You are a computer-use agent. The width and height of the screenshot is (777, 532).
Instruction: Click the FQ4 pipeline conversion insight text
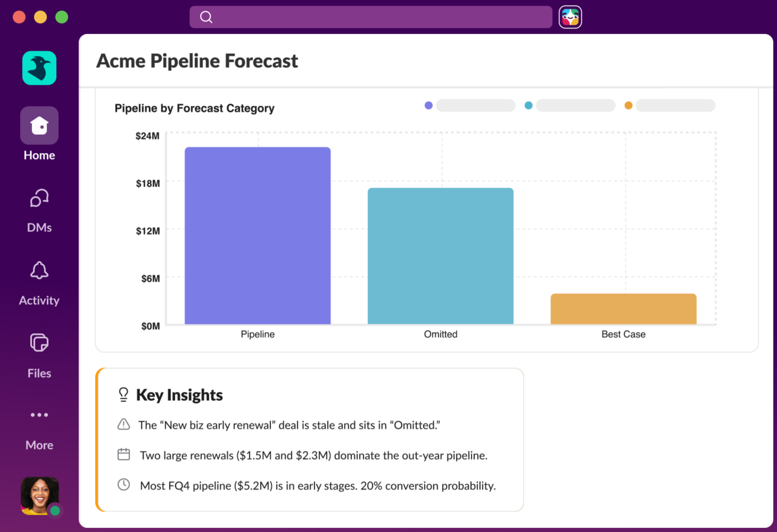[x=318, y=485]
